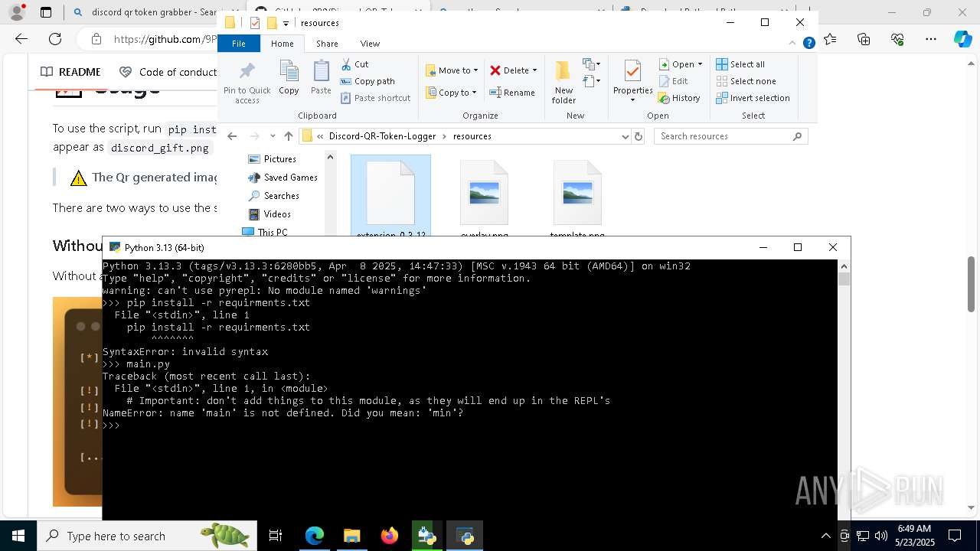Click the Edit command in Open group

click(673, 81)
